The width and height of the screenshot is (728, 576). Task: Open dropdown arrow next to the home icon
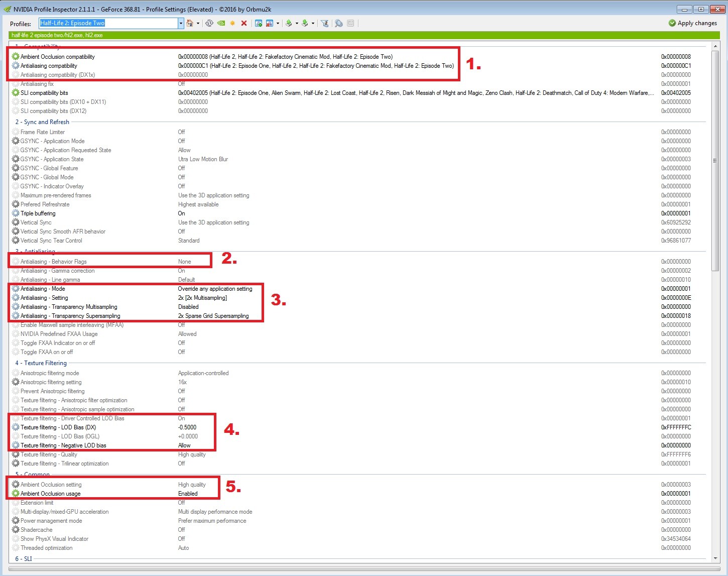click(x=198, y=23)
